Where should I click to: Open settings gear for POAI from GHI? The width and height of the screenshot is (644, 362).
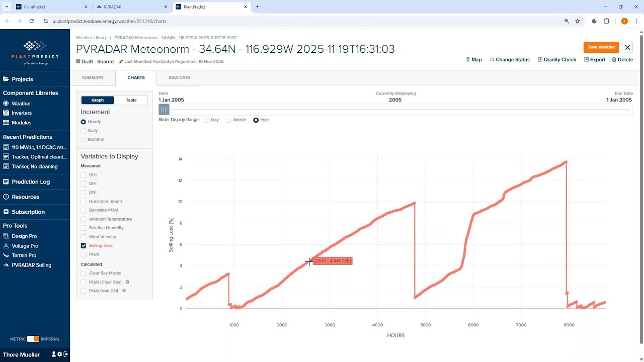124,291
